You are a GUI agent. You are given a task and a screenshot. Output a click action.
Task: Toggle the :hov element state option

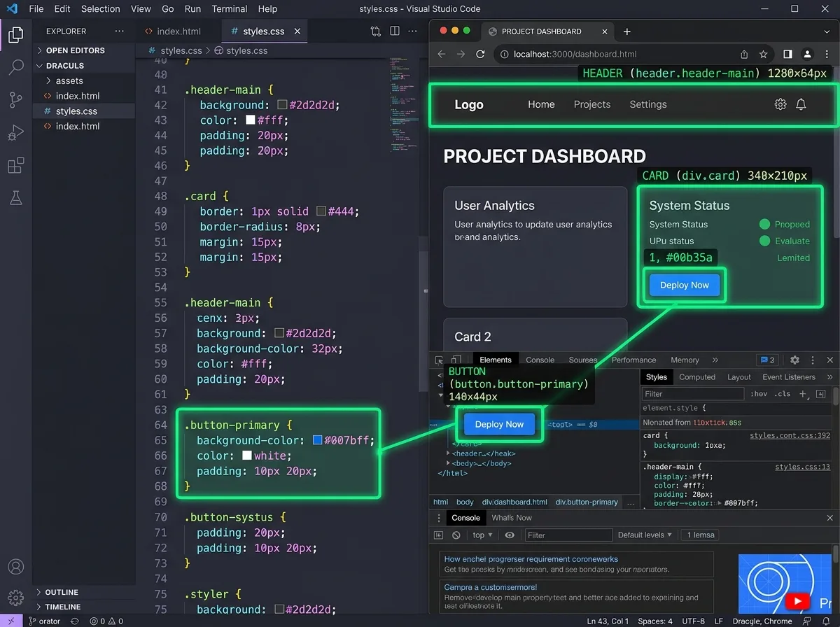(758, 394)
